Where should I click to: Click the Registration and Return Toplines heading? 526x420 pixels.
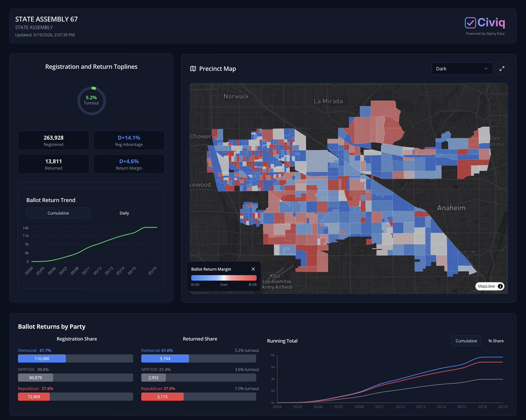click(91, 67)
